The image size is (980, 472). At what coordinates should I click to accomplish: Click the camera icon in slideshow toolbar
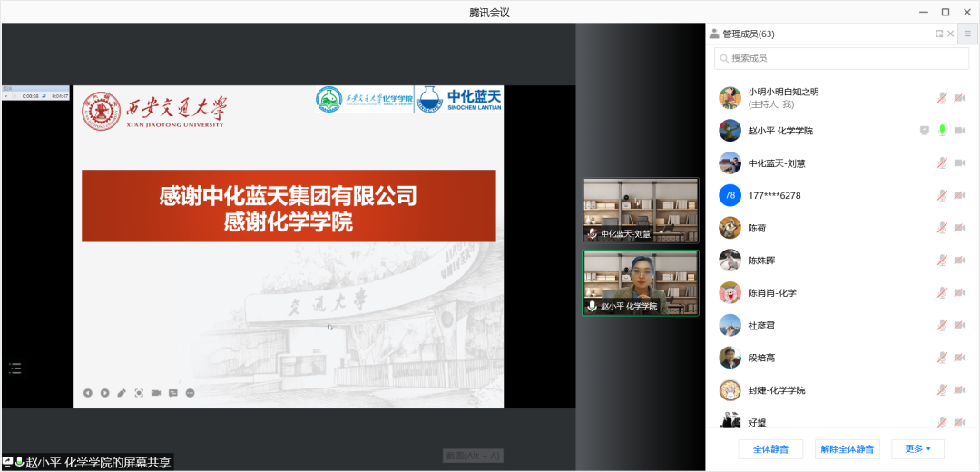tap(156, 393)
